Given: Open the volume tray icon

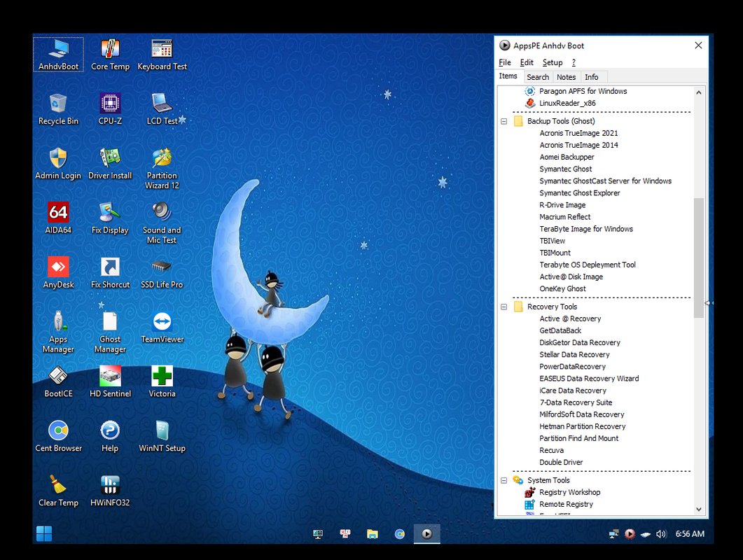Looking at the screenshot, I should (x=661, y=534).
